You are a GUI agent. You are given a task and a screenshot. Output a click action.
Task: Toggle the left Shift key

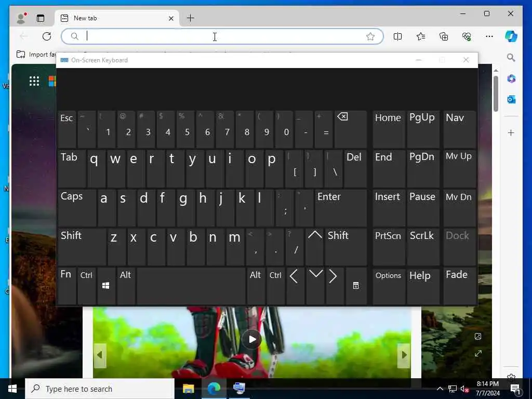82,247
